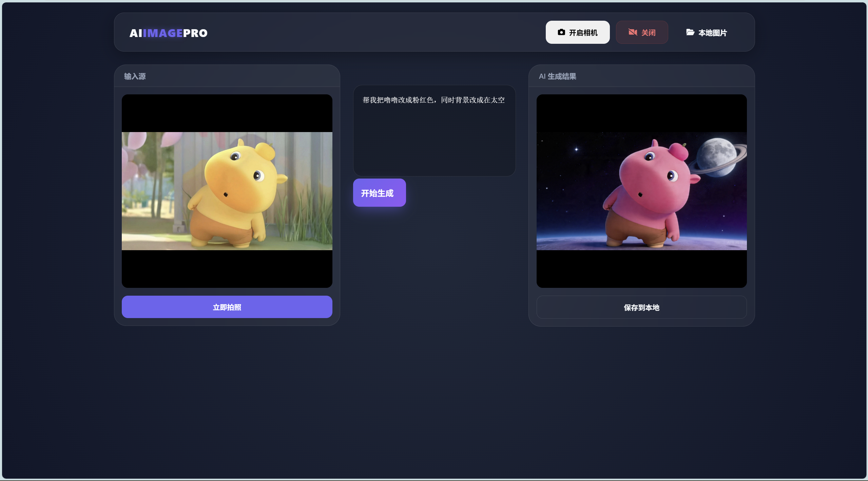The width and height of the screenshot is (868, 481).
Task: Click the camera icon in 开启相机
Action: 561,32
